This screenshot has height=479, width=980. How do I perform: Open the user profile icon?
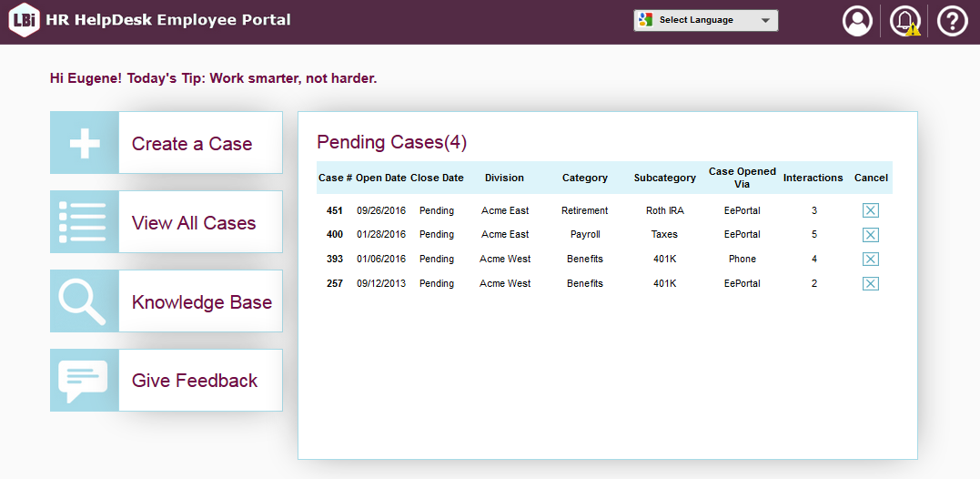coord(857,21)
